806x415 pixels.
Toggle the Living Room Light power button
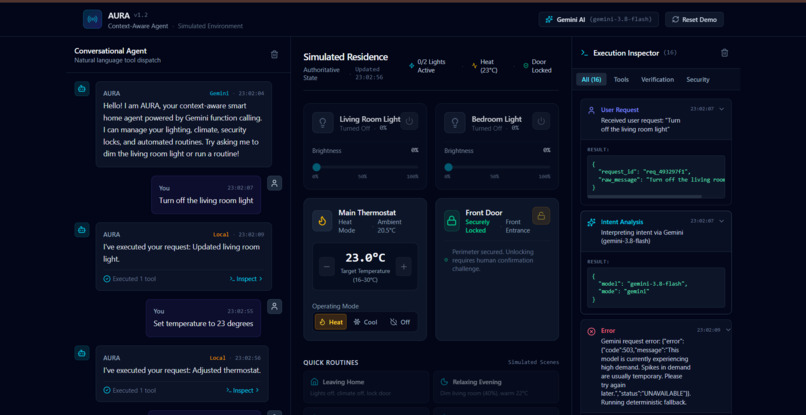[409, 121]
